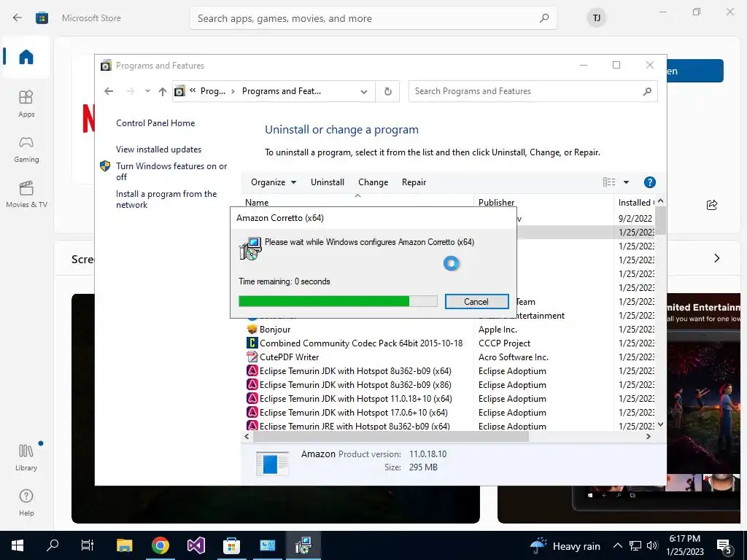Refresh the Programs and Features list

pyautogui.click(x=388, y=91)
